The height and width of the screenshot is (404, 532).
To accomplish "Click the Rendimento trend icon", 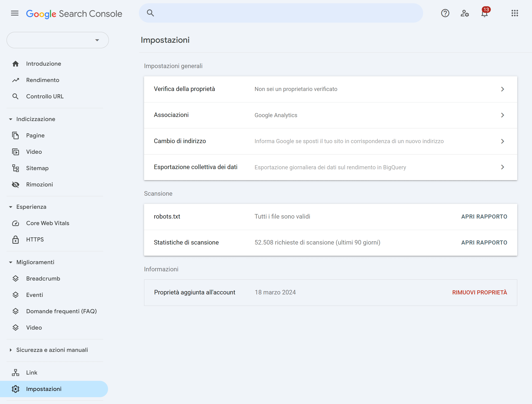I will 16,80.
